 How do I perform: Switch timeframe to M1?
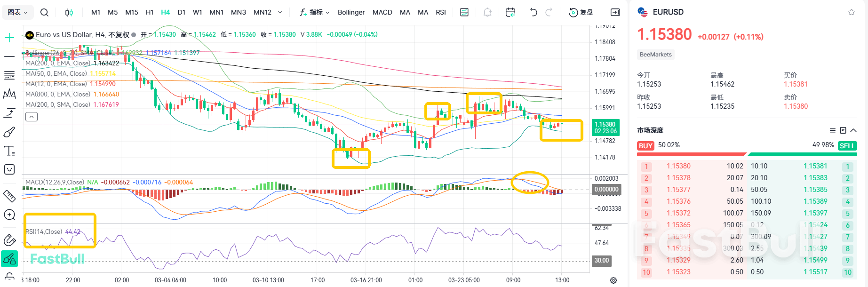96,12
